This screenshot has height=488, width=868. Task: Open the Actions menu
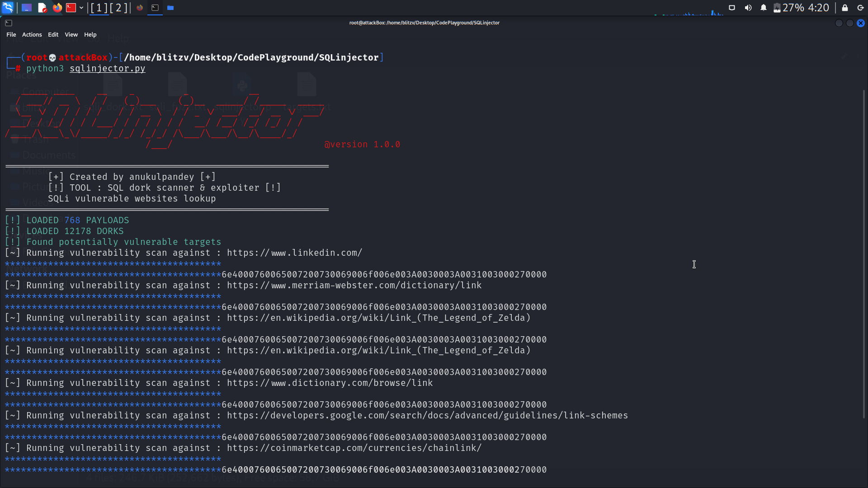(32, 35)
